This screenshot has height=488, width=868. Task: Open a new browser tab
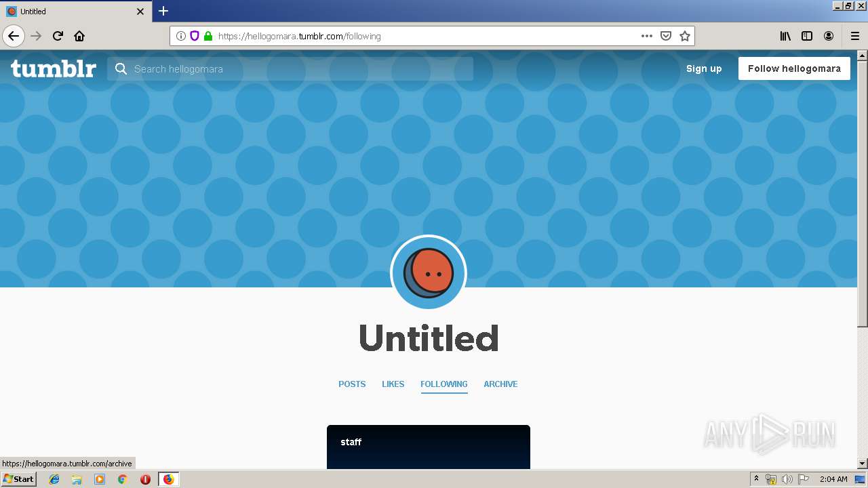coord(163,11)
